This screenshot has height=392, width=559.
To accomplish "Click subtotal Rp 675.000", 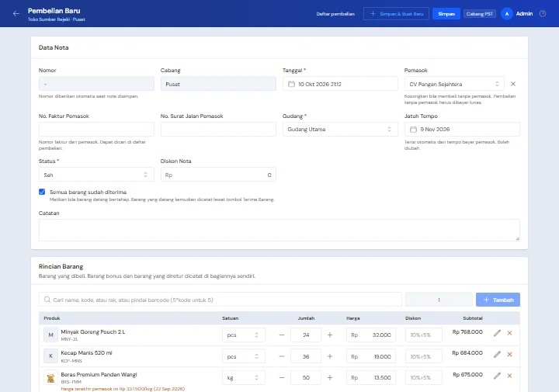I will (x=467, y=375).
